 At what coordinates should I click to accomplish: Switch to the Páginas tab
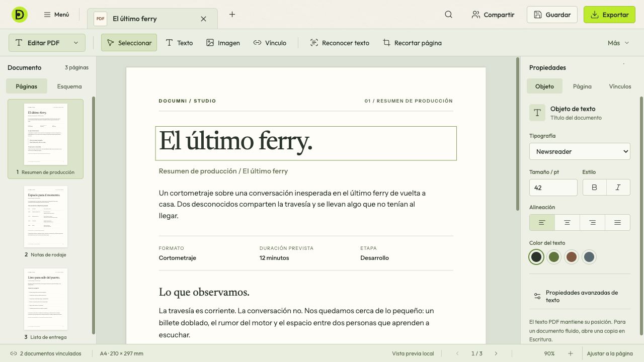coord(26,86)
